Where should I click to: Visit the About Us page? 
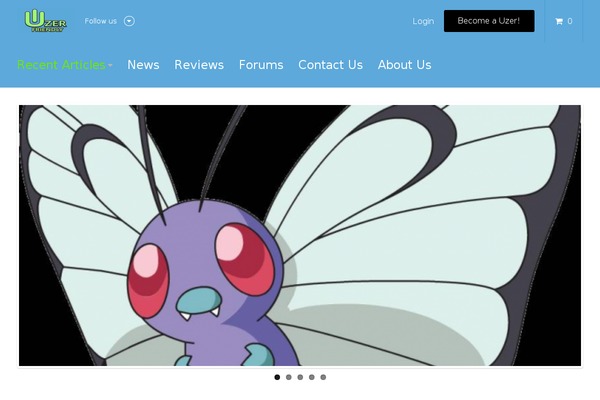(404, 65)
